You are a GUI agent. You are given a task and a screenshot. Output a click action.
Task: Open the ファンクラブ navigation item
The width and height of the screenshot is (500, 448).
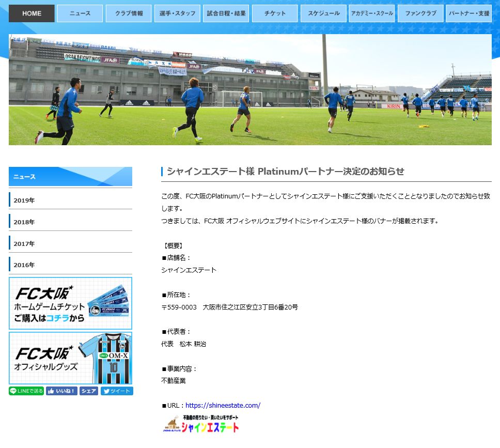coord(420,13)
